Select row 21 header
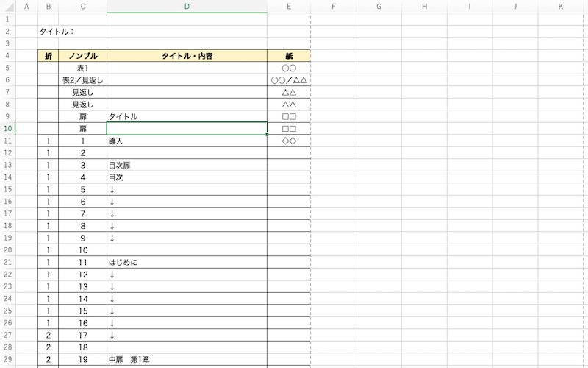588x368 pixels. (7, 262)
